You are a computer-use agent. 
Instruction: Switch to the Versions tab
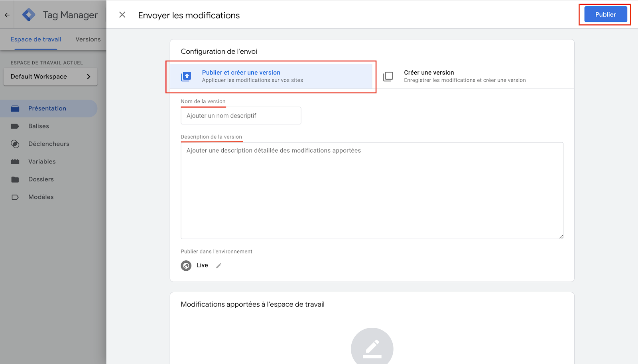pyautogui.click(x=88, y=39)
